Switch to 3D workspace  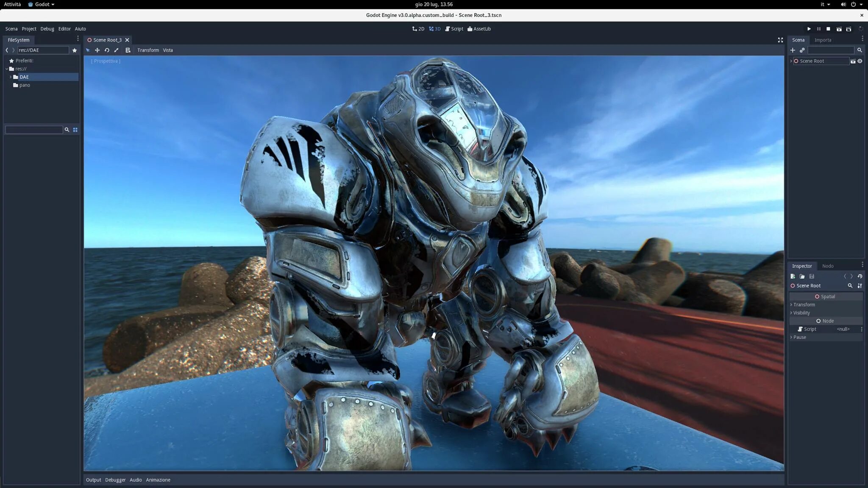tap(435, 29)
